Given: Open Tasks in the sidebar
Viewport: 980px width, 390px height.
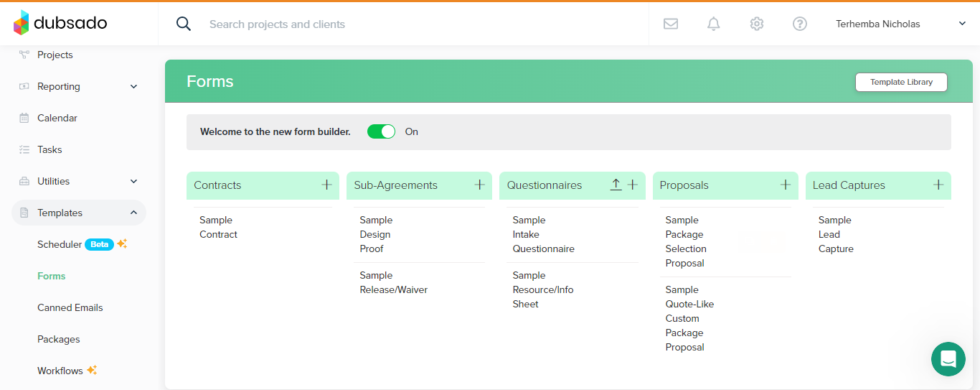Looking at the screenshot, I should point(50,149).
